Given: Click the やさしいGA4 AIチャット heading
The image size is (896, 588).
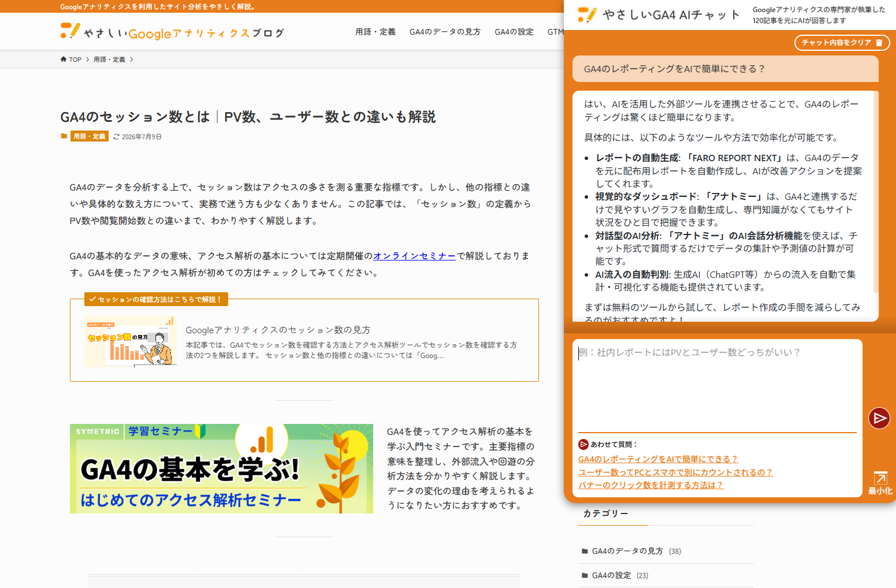Looking at the screenshot, I should (x=671, y=15).
